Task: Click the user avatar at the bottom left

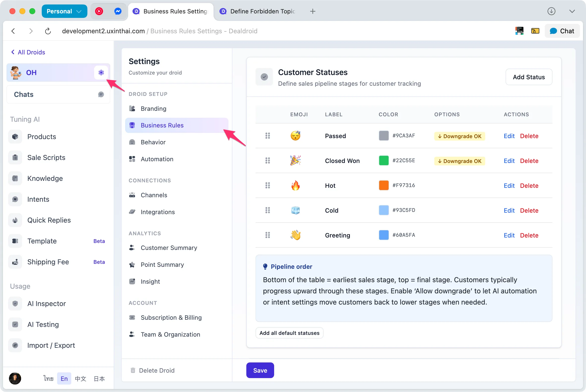Action: pyautogui.click(x=15, y=379)
